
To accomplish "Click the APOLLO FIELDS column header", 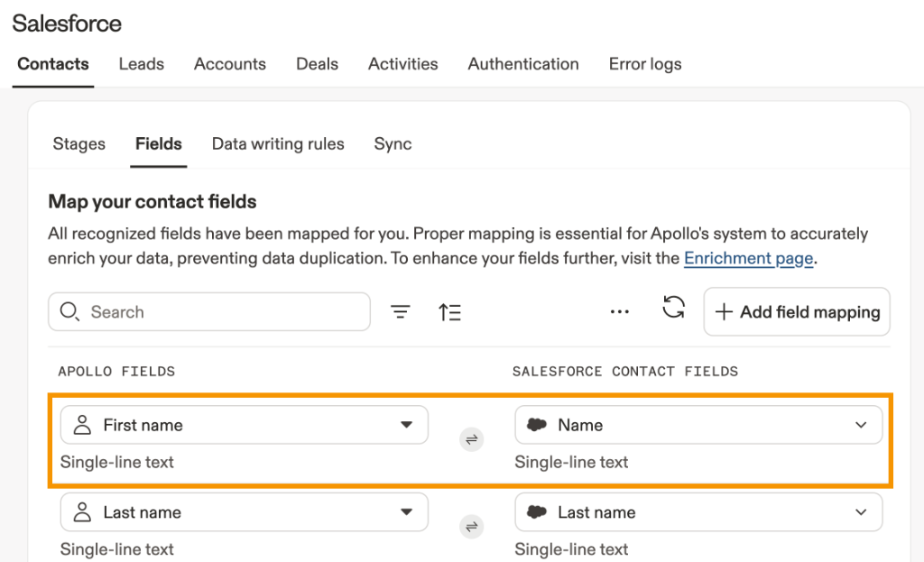I will (x=116, y=371).
